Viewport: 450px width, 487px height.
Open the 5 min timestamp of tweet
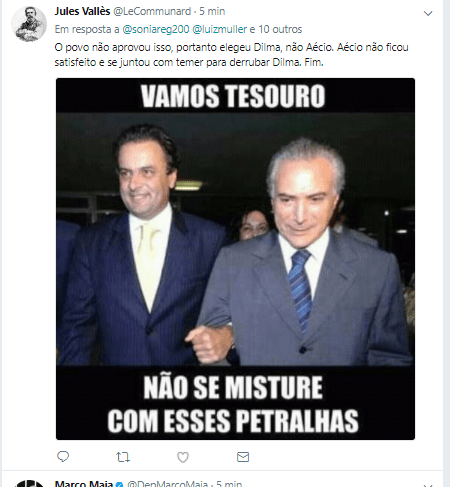click(212, 11)
